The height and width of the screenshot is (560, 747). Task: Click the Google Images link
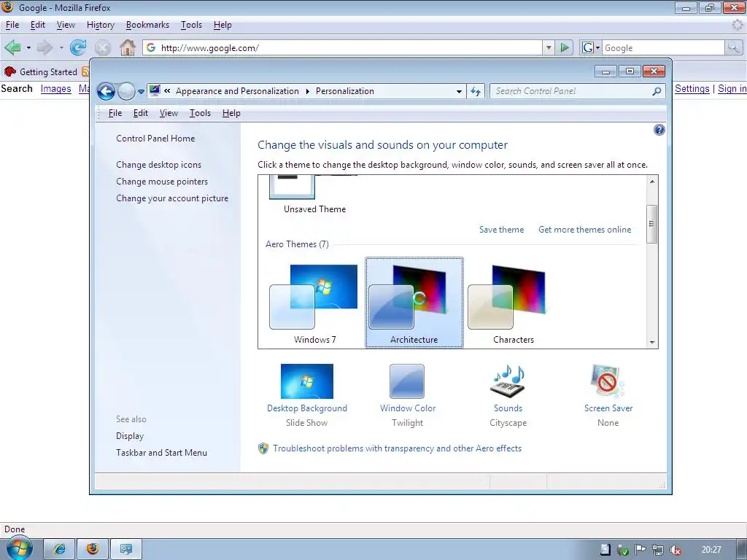point(55,88)
